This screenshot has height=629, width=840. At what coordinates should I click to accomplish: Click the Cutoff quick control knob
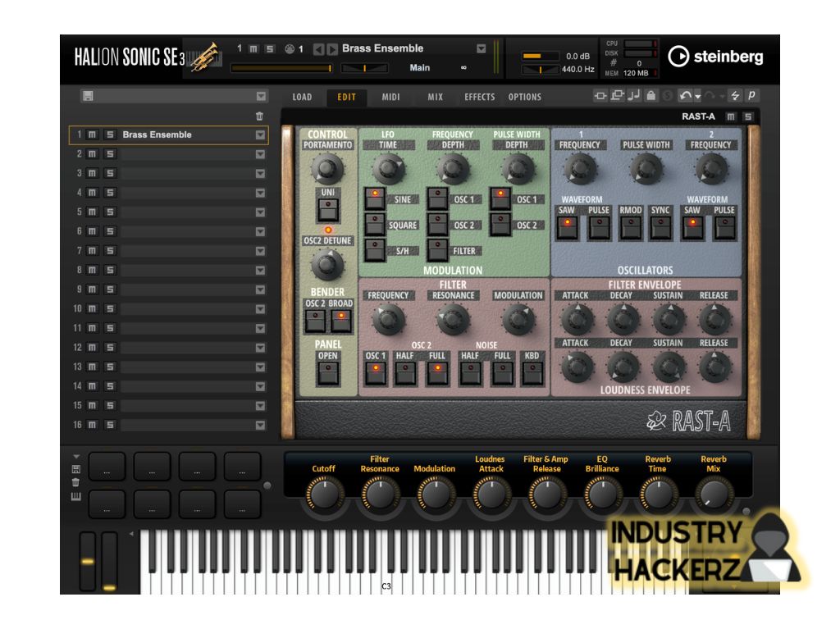[325, 495]
